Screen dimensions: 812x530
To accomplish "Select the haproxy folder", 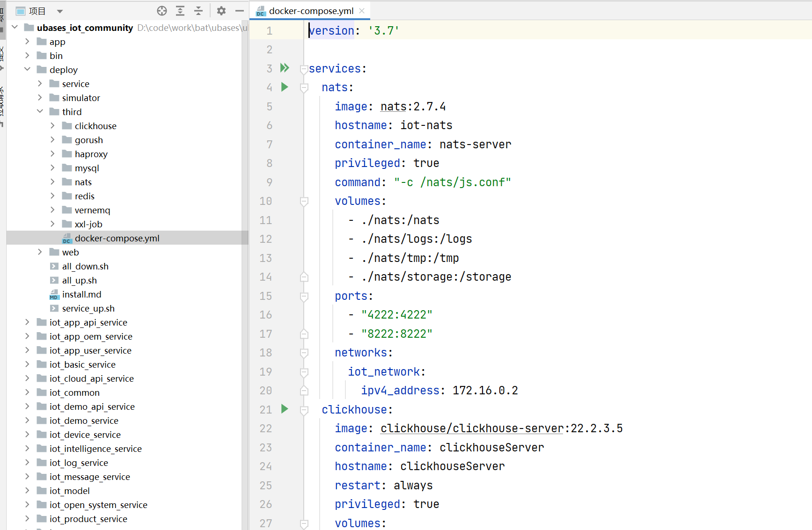I will 91,154.
